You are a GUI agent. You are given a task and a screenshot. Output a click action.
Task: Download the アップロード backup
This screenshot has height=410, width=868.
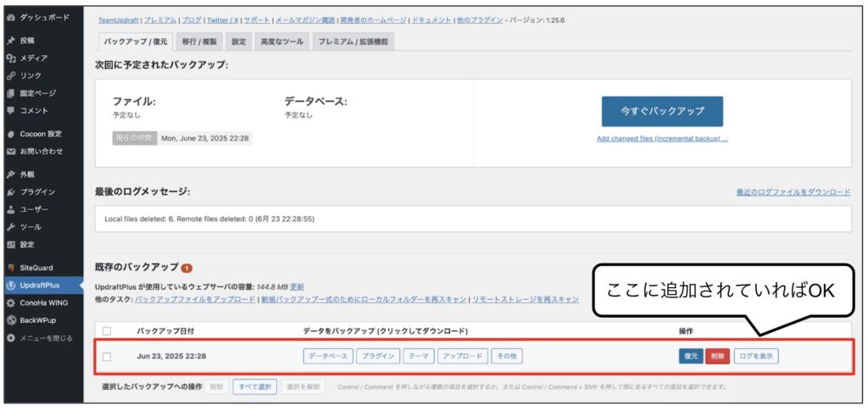click(463, 357)
